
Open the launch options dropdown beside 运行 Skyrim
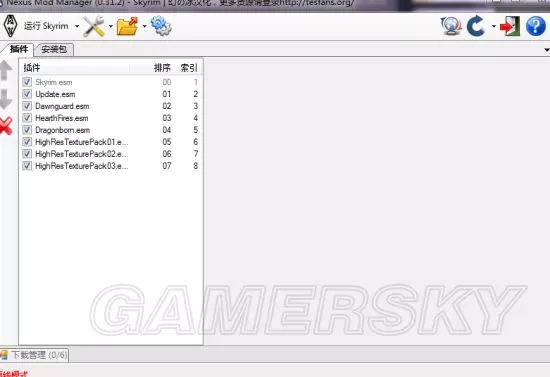77,26
